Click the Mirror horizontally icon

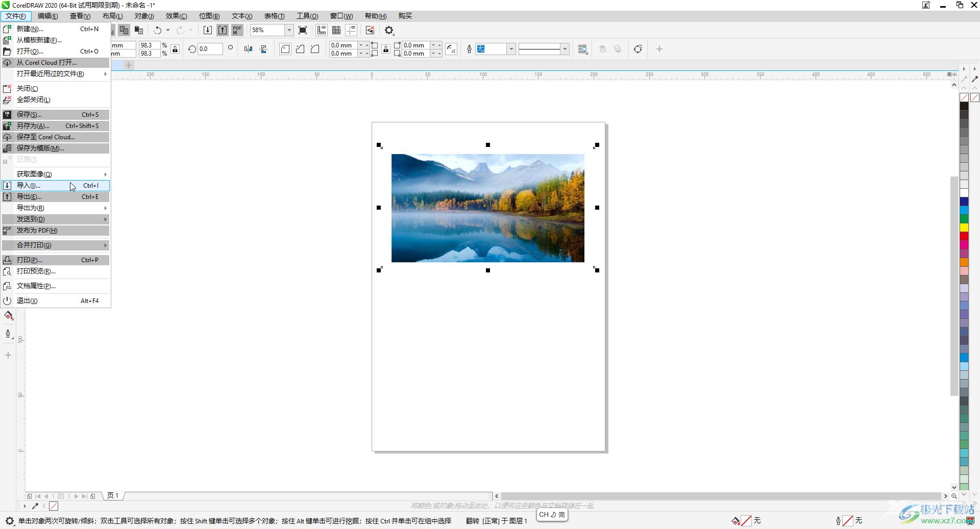tap(248, 49)
